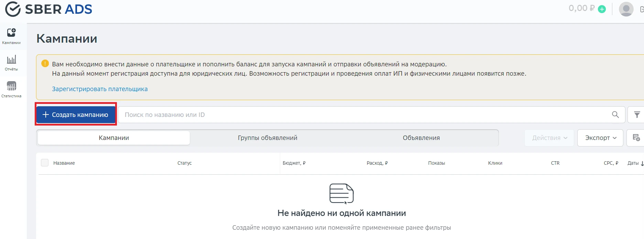Screen dimensions: 644x239
Task: Sort by the Даты column arrow
Action: [642, 163]
